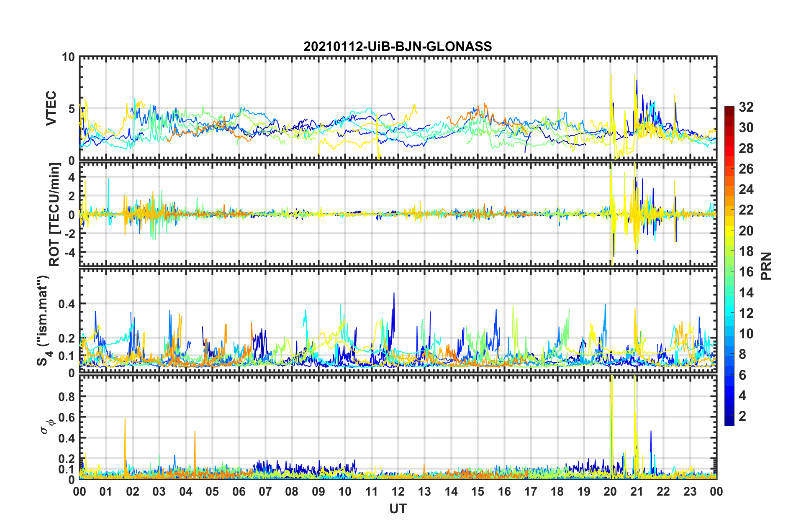Select colorbar tick label 26
This screenshot has width=796, height=532.
(746, 169)
